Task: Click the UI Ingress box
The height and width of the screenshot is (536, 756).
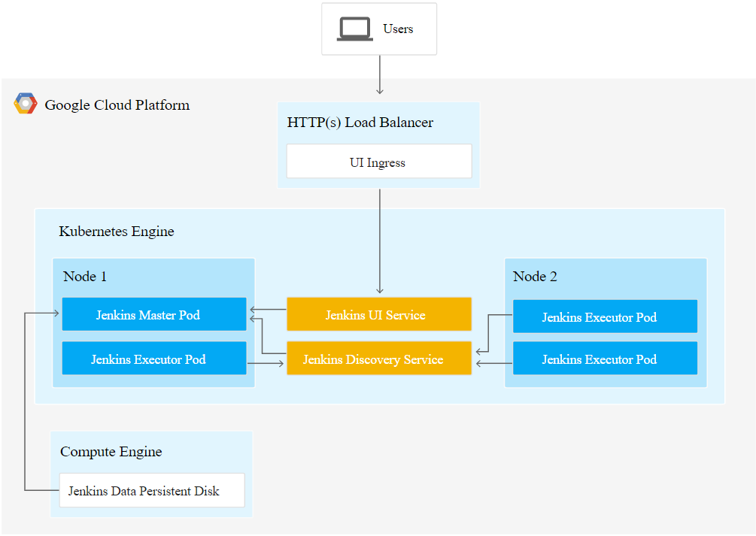Action: click(x=379, y=162)
